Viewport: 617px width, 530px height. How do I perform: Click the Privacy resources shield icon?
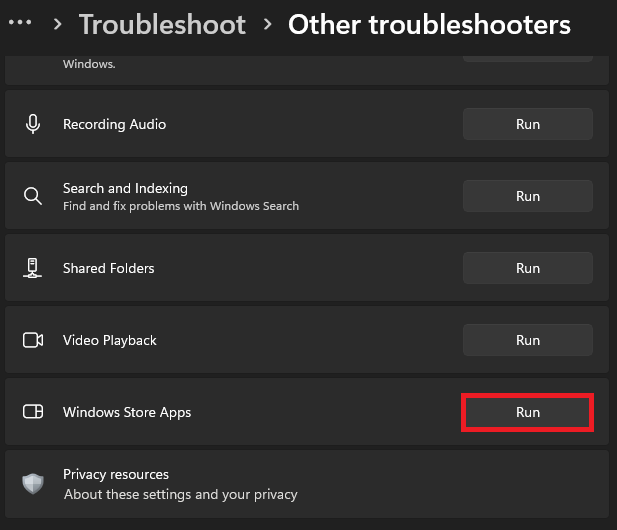(x=33, y=484)
